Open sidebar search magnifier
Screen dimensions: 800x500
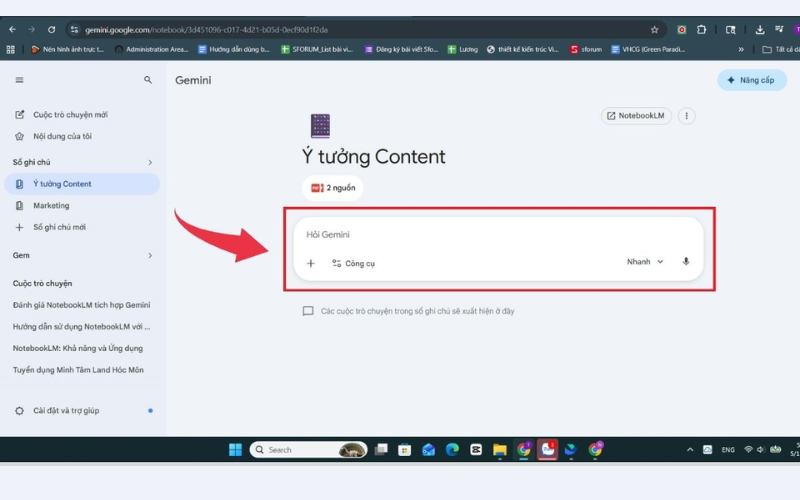point(147,80)
